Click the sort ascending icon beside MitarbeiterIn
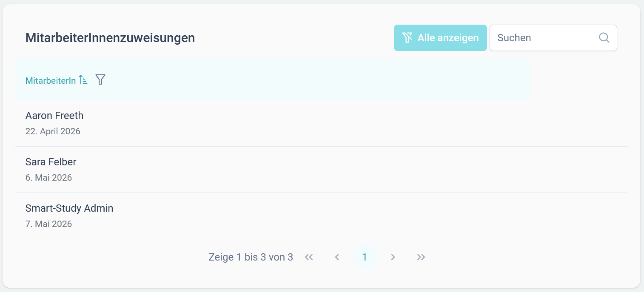 click(83, 80)
